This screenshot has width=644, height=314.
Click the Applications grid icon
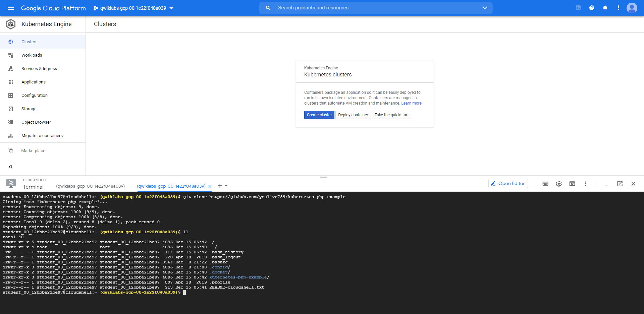11,82
